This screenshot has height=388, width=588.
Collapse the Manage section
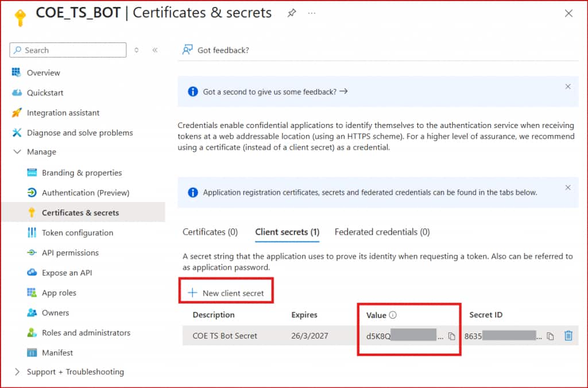[x=16, y=152]
